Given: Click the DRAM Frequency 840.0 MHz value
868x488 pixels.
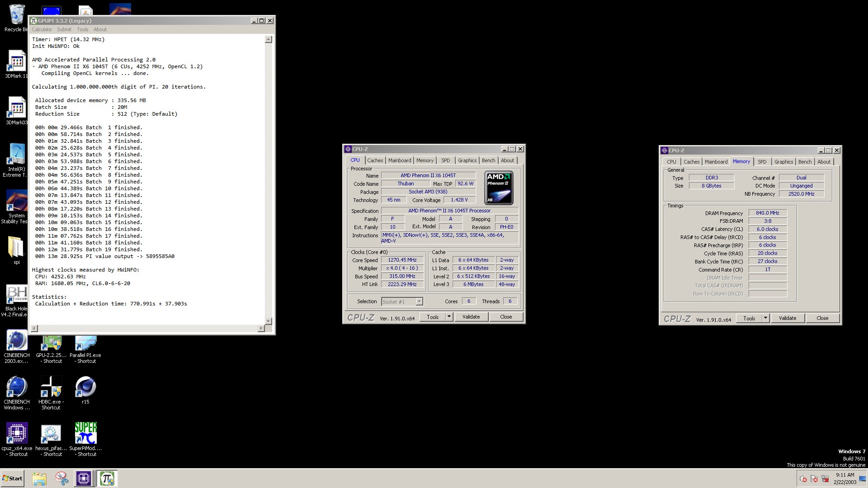Looking at the screenshot, I should (768, 213).
